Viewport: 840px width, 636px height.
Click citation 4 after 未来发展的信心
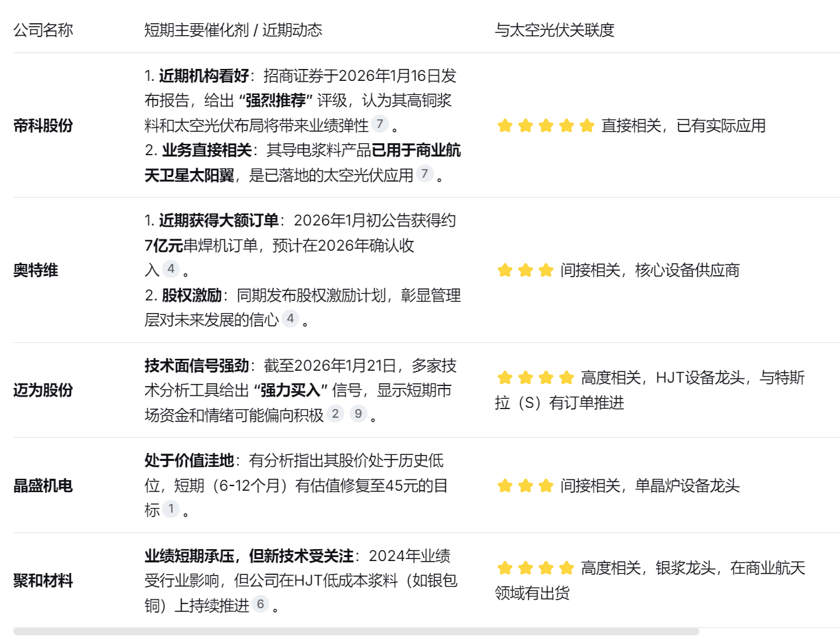tap(290, 318)
